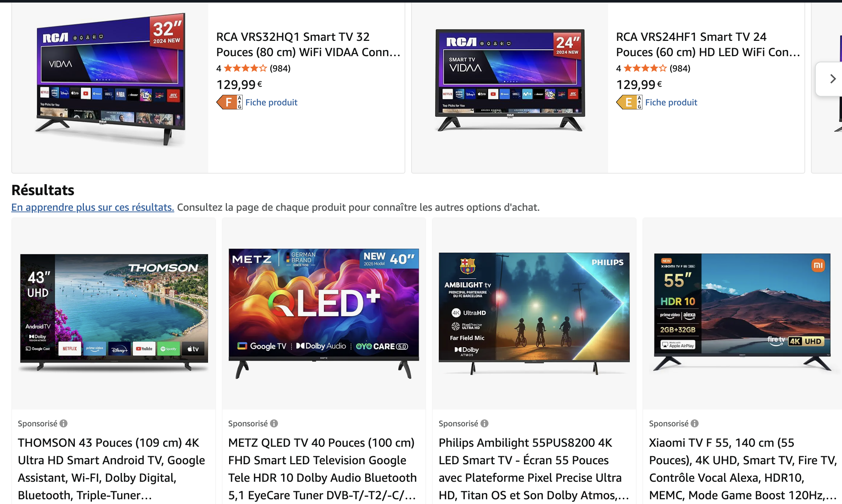Select the METZ QLED+ 40 inch TV image
Screen dimensions: 842x504
(324, 314)
